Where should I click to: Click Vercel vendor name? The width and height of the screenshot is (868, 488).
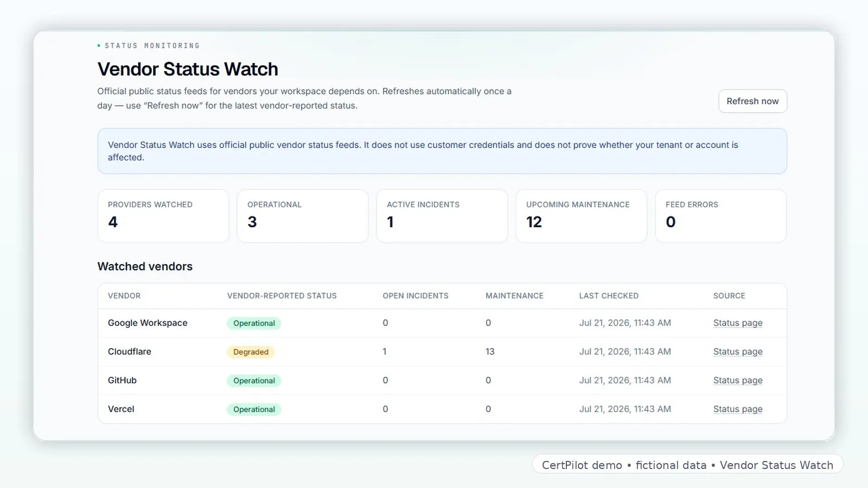pyautogui.click(x=121, y=409)
